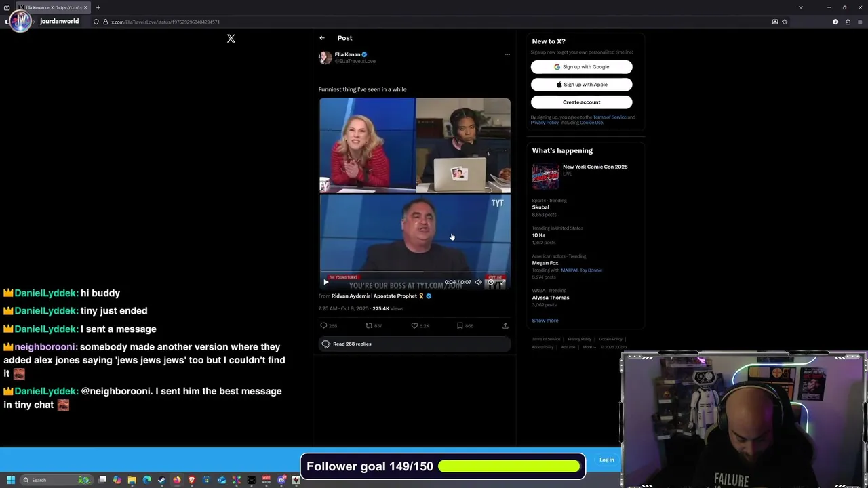Open Steam from the taskbar
This screenshot has width=868, height=488.
click(x=161, y=480)
